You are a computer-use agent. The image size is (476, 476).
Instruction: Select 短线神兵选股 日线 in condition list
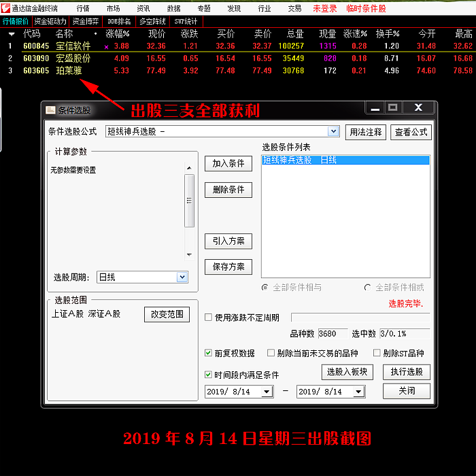[345, 160]
